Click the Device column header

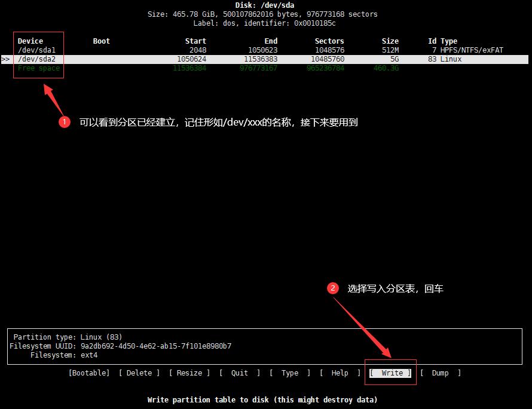click(30, 41)
